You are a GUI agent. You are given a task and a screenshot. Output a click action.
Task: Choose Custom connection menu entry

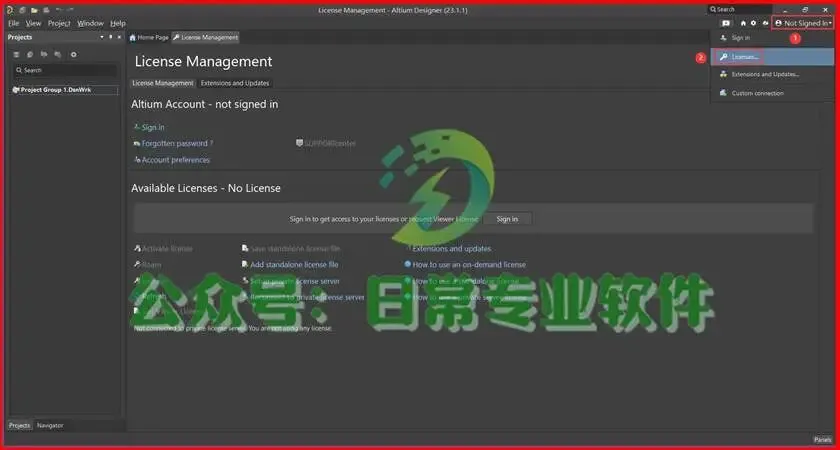(772, 93)
